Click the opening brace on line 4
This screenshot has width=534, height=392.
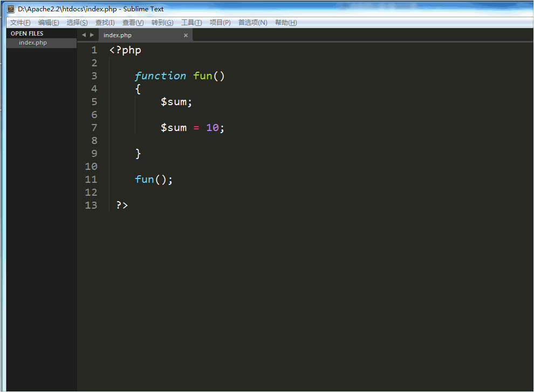(x=138, y=89)
